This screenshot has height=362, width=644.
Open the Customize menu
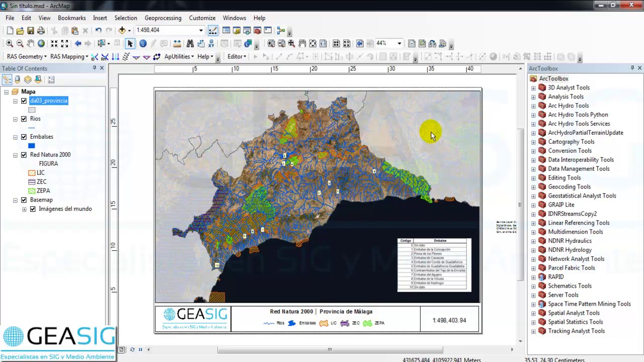tap(202, 18)
